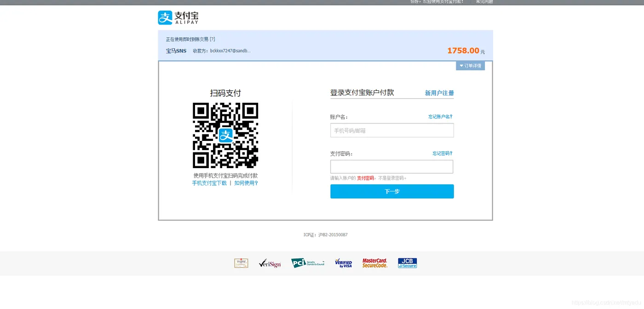644x309 pixels.
Task: Click the Alipay logo
Action: (x=178, y=17)
